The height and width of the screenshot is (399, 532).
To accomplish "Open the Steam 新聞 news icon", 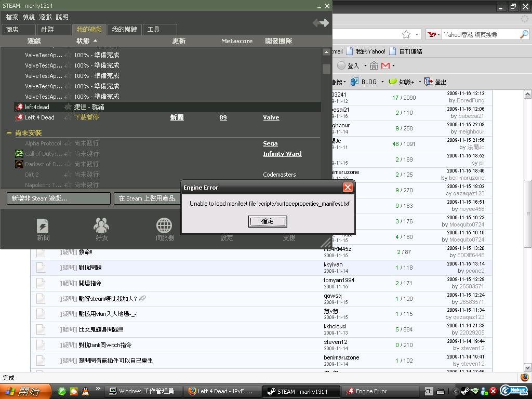I will click(43, 225).
